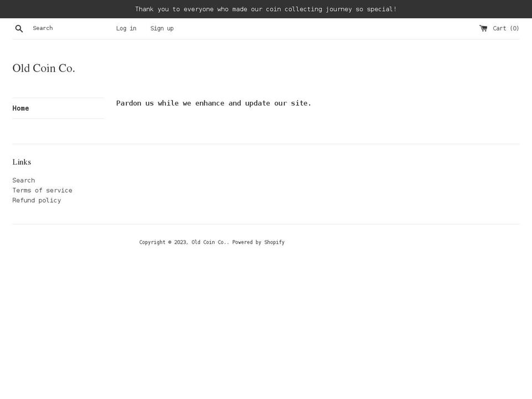Click the site update notice text

(213, 103)
